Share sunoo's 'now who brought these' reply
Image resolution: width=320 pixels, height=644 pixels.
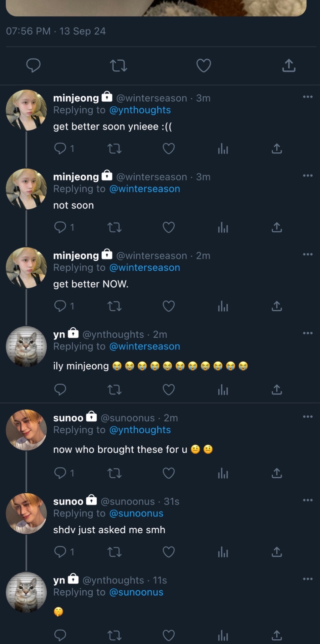[276, 473]
